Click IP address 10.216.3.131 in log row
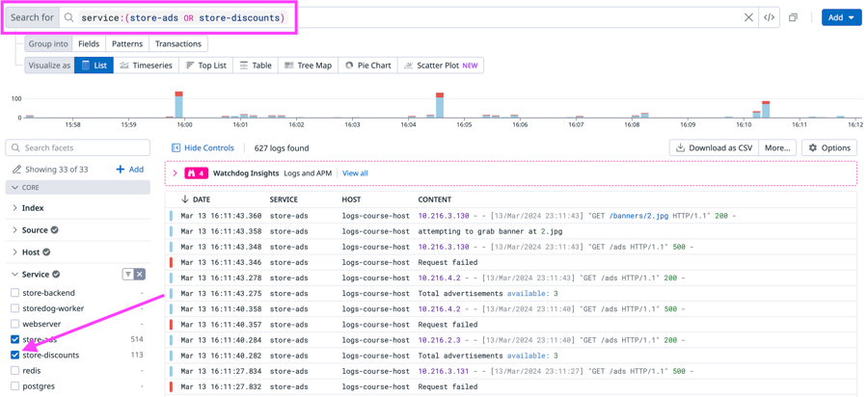Image resolution: width=868 pixels, height=397 pixels. click(444, 370)
